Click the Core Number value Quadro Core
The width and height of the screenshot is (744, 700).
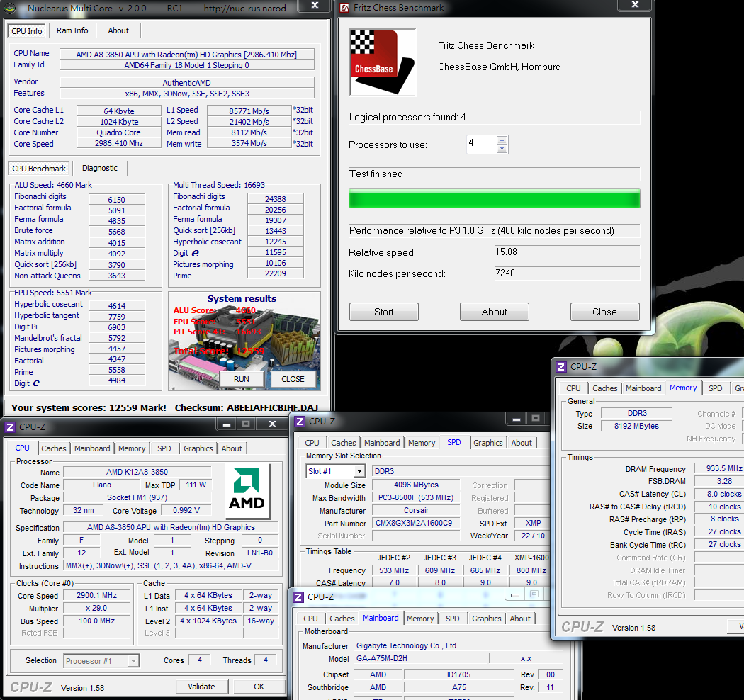point(118,132)
